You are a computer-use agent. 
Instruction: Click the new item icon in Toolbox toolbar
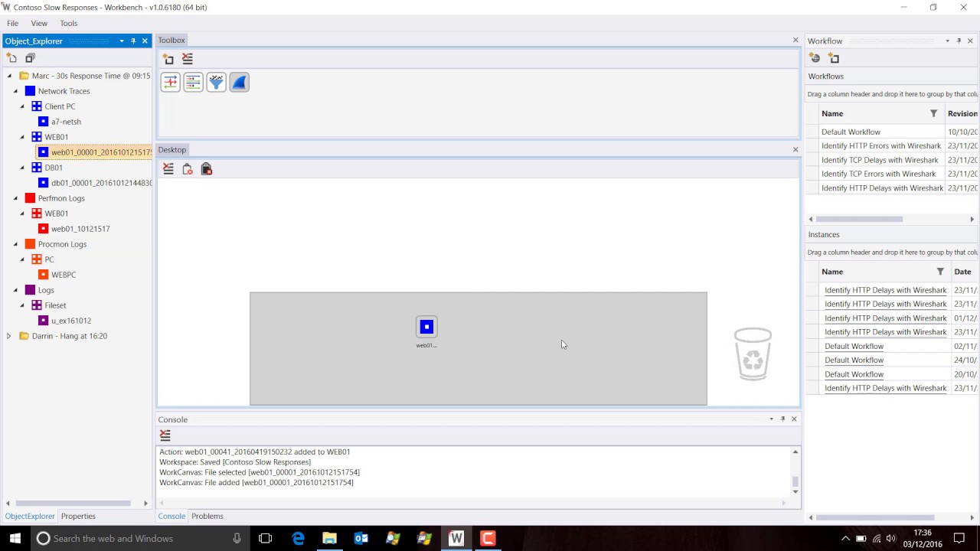[168, 59]
